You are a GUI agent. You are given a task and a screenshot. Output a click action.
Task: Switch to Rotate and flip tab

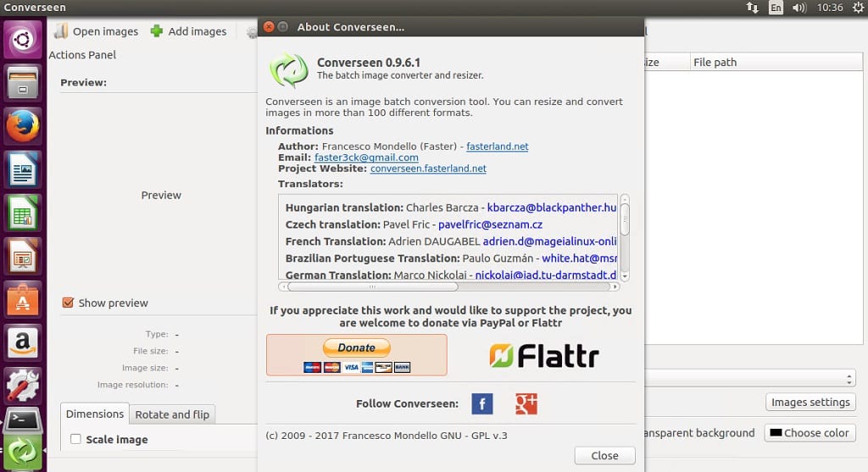[x=172, y=414]
